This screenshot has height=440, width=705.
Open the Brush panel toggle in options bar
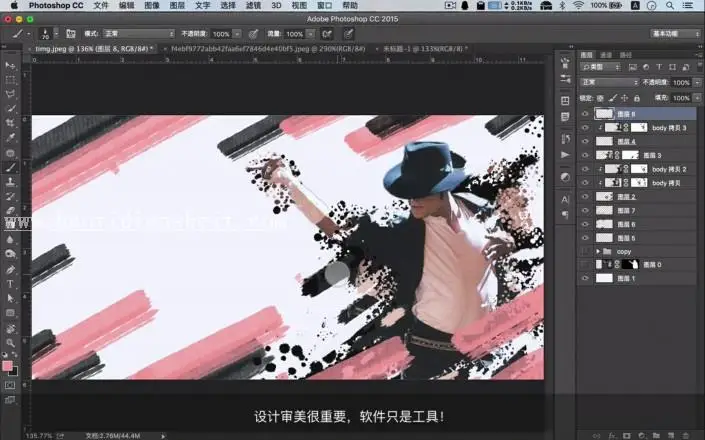tap(71, 34)
